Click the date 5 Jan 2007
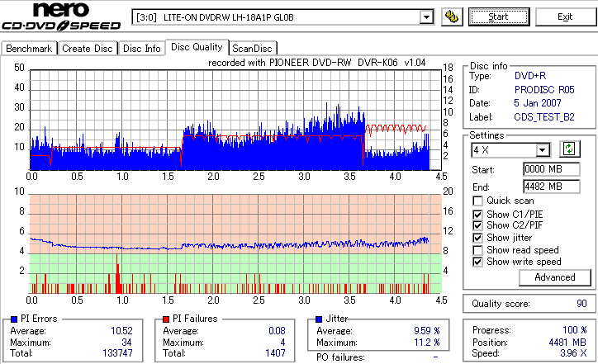This screenshot has height=364, width=598. point(538,103)
